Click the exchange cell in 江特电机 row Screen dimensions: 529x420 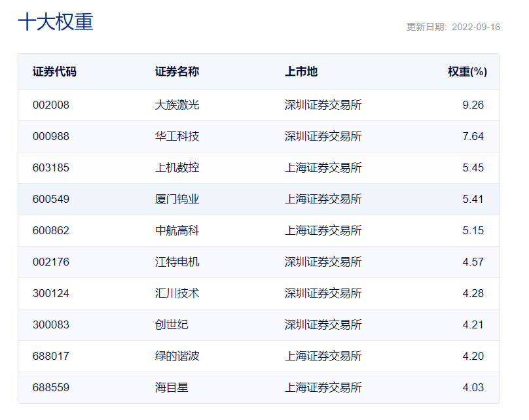click(x=323, y=262)
